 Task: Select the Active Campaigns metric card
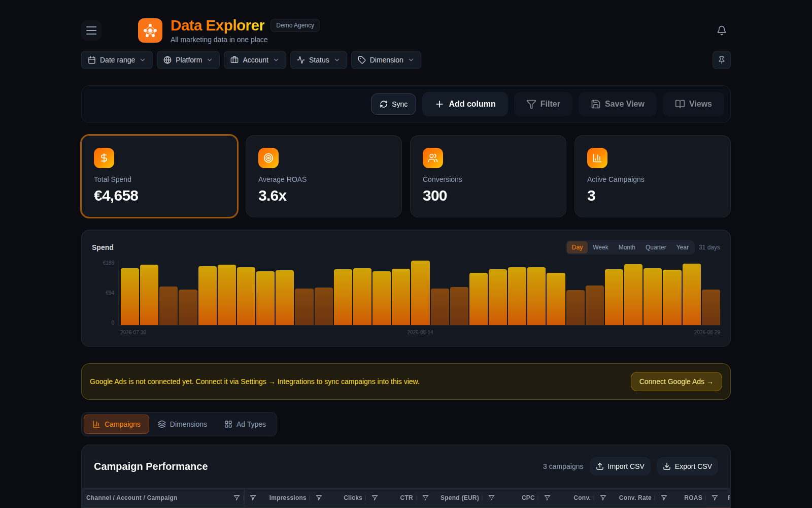tap(653, 176)
